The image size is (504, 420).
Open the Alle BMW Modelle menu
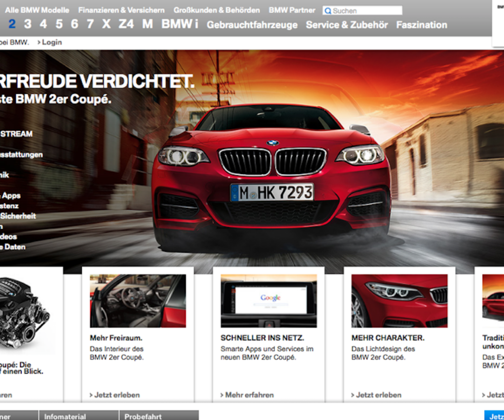pos(37,10)
